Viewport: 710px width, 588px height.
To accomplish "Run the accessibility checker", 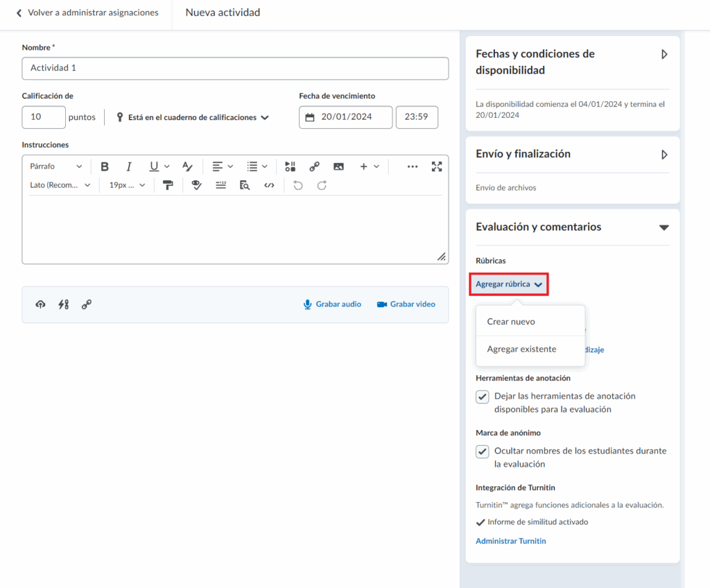I will pyautogui.click(x=197, y=185).
